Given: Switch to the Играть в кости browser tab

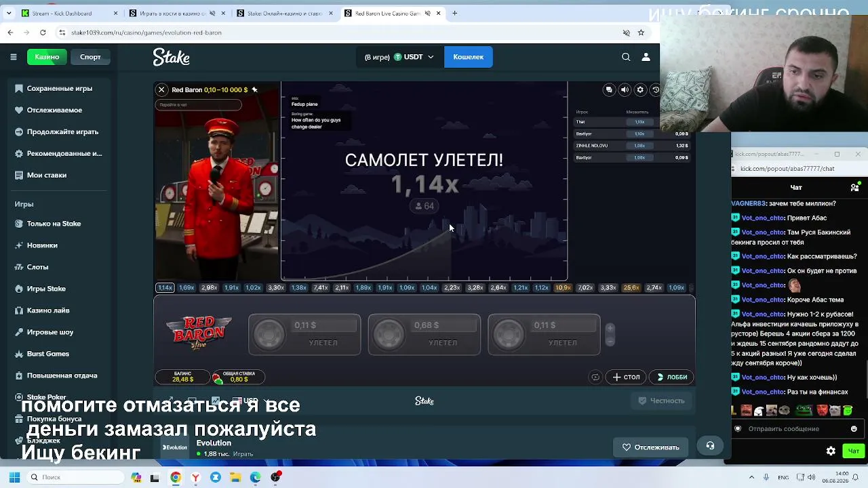Looking at the screenshot, I should [x=176, y=13].
